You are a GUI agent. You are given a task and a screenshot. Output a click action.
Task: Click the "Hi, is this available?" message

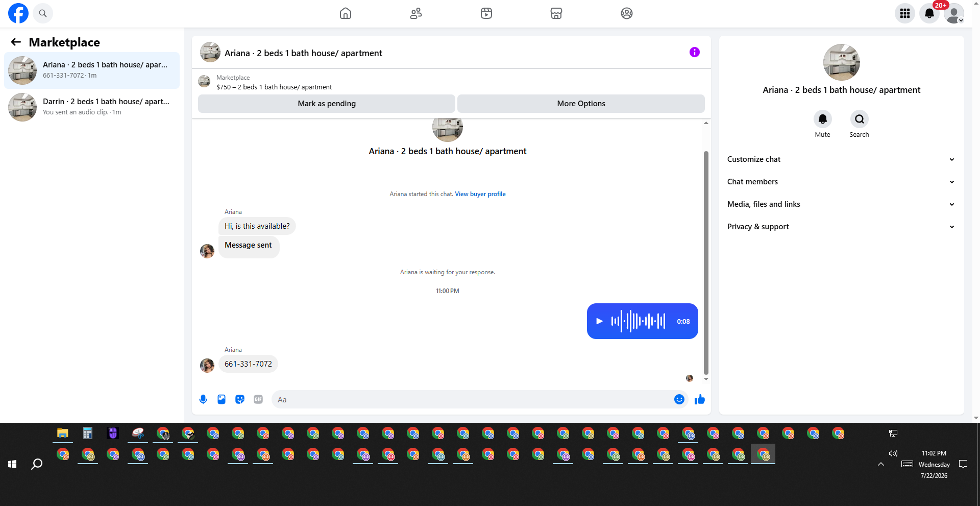click(257, 226)
